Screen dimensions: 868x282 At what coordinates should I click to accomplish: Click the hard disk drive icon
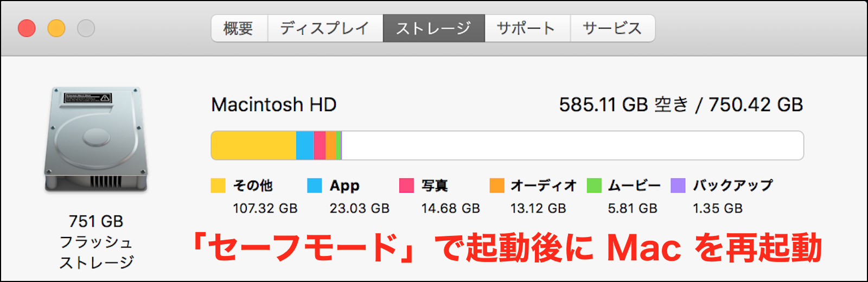coord(95,139)
